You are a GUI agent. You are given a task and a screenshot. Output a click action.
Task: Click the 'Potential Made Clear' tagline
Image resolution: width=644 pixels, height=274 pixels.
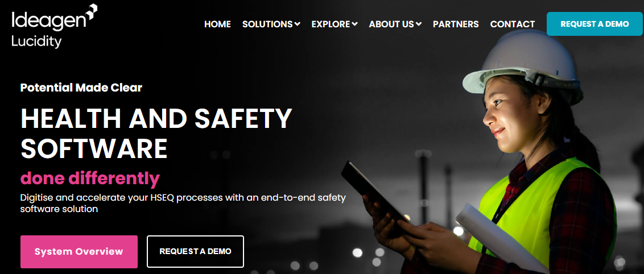[81, 88]
